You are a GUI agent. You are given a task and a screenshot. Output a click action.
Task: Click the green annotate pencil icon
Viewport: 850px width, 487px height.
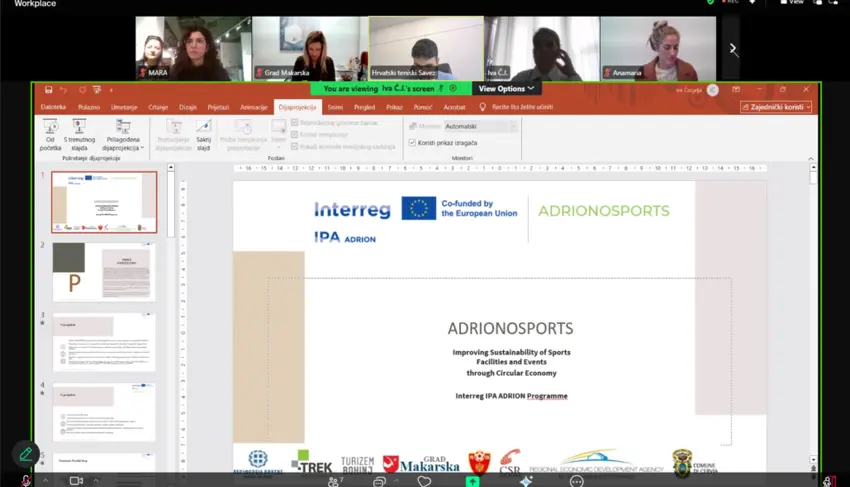(25, 454)
